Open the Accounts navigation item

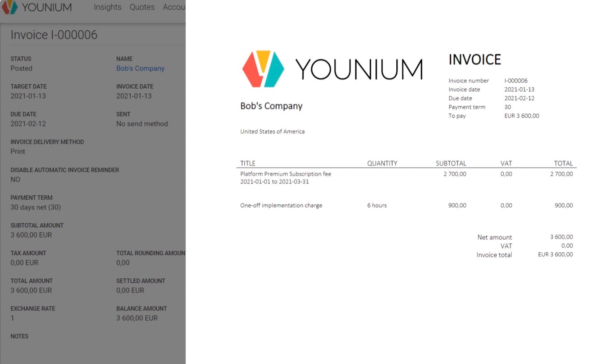(174, 7)
